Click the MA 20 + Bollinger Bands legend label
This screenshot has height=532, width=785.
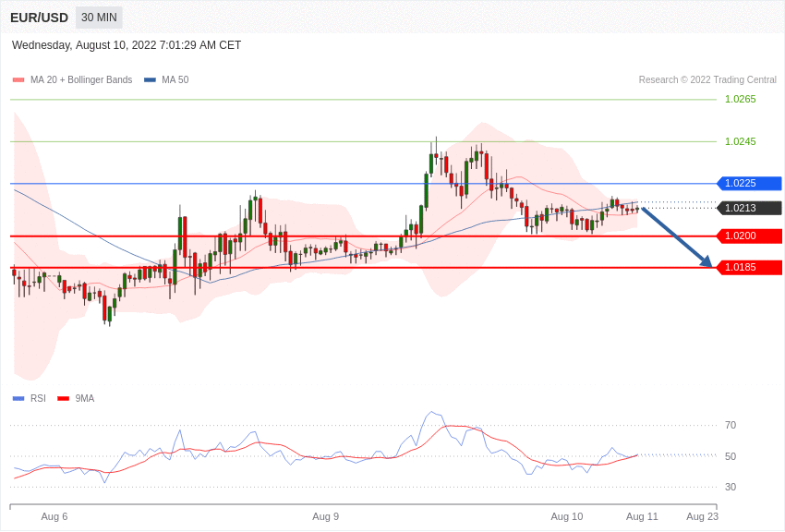pos(81,80)
